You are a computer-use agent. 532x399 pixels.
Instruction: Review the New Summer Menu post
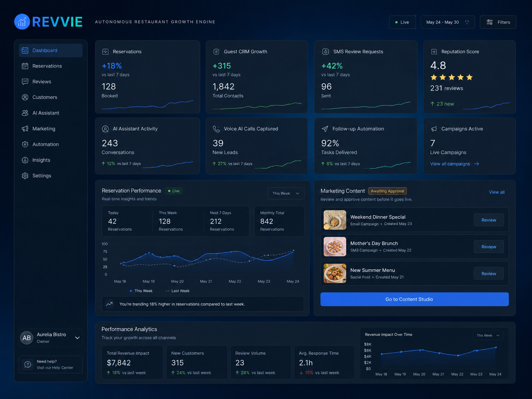pyautogui.click(x=489, y=274)
